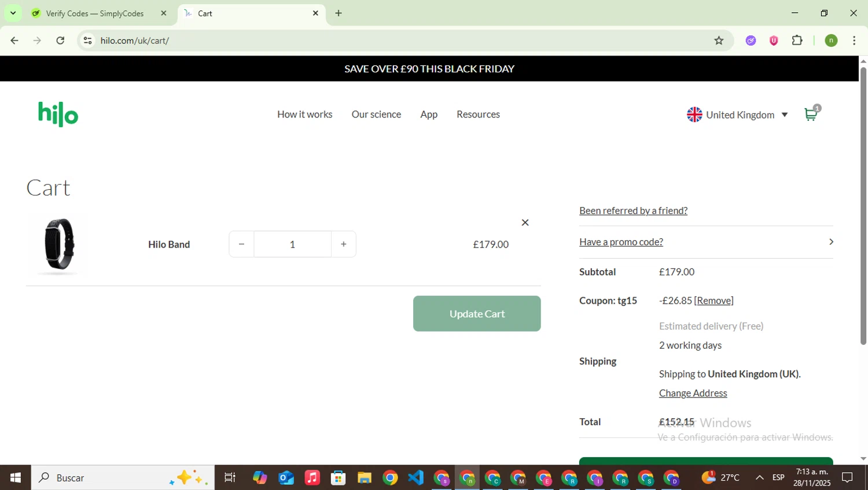Open File Explorer from taskbar

click(364, 478)
